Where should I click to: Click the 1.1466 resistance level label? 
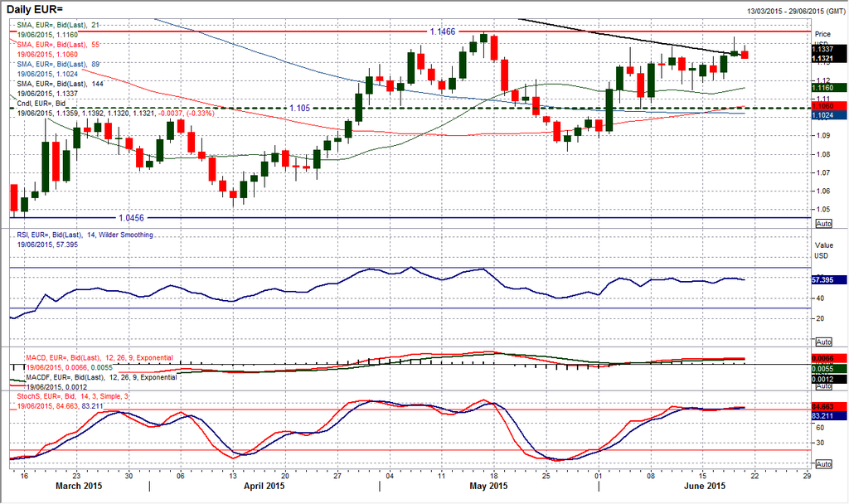tap(443, 32)
